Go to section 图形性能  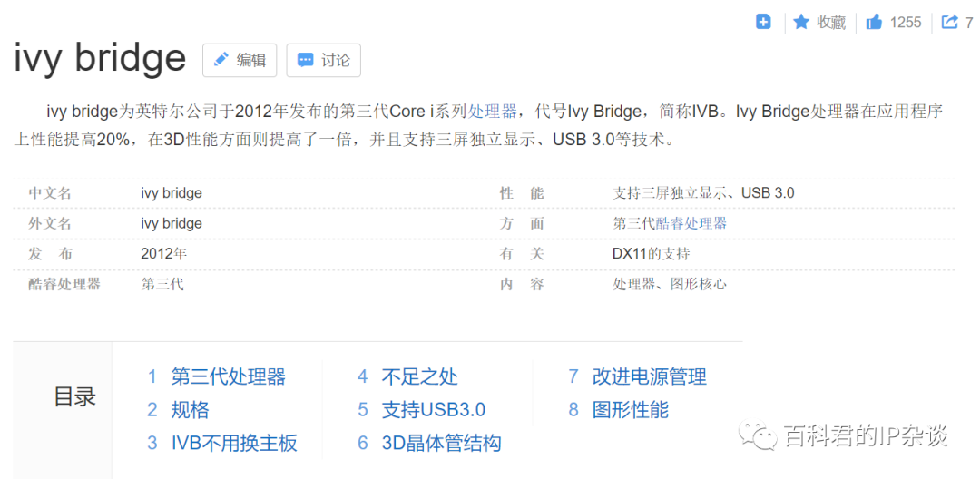(x=630, y=410)
